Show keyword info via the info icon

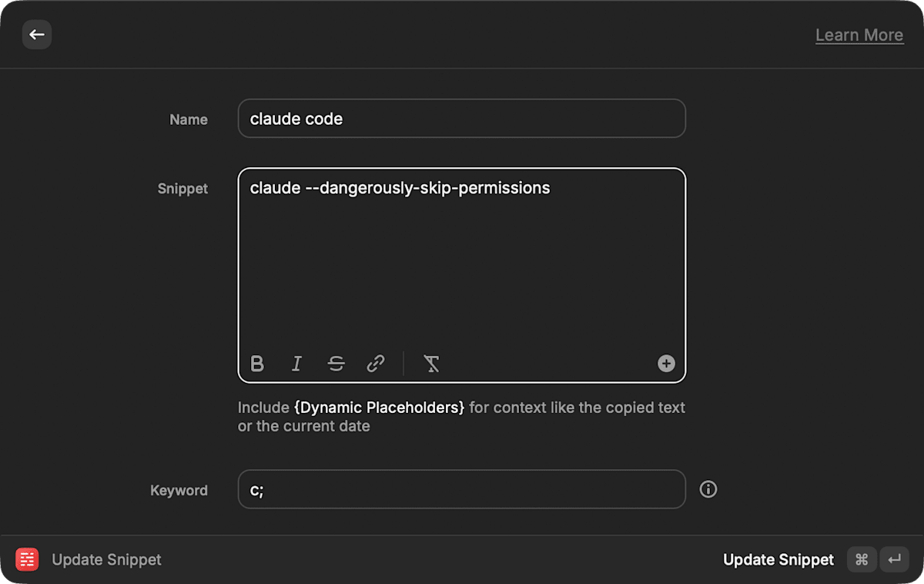point(708,489)
